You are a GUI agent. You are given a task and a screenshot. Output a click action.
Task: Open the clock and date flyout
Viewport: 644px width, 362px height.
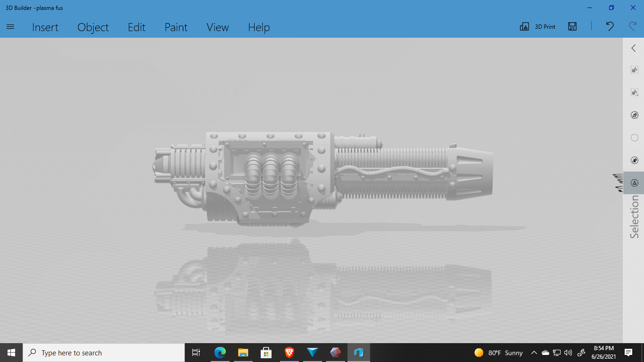[x=603, y=353]
